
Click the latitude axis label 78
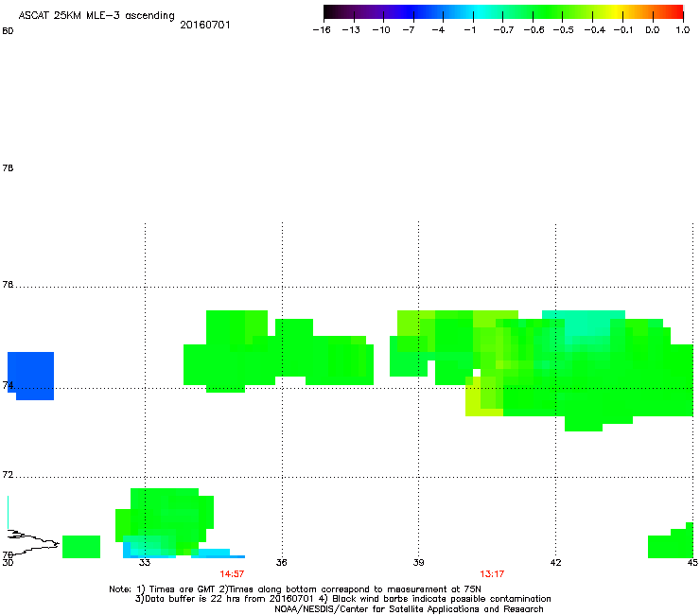[8, 167]
